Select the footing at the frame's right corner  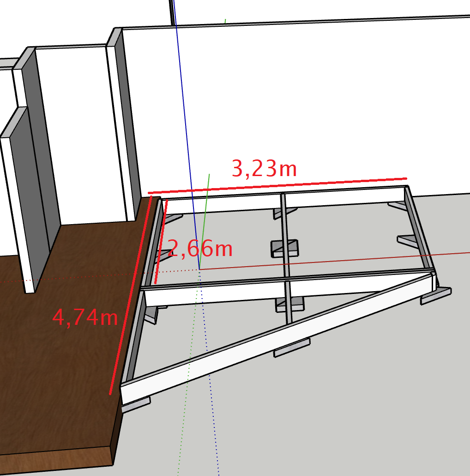point(436,296)
